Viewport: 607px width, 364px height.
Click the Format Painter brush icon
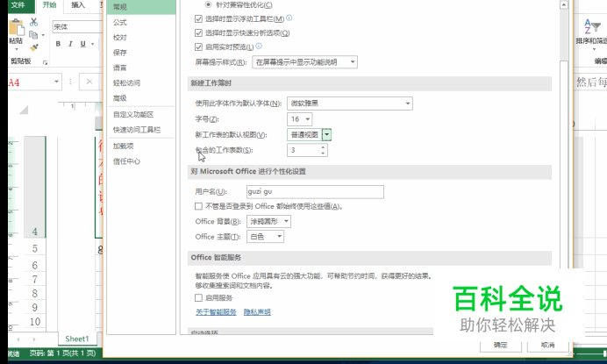click(34, 47)
